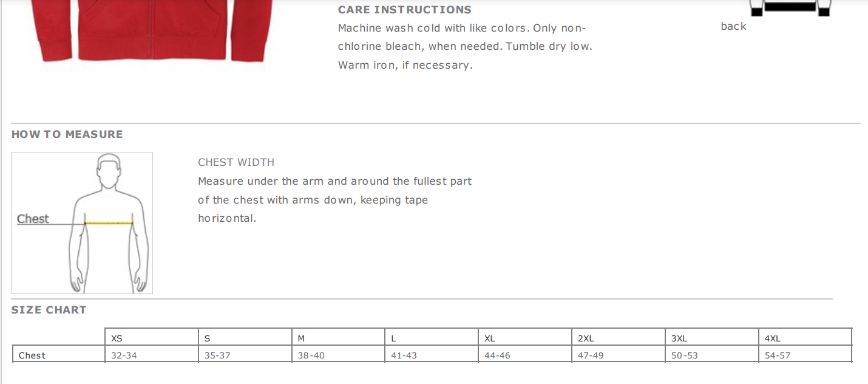The height and width of the screenshot is (384, 868).
Task: Click the underlined Chest label in the diagram
Action: 33,219
